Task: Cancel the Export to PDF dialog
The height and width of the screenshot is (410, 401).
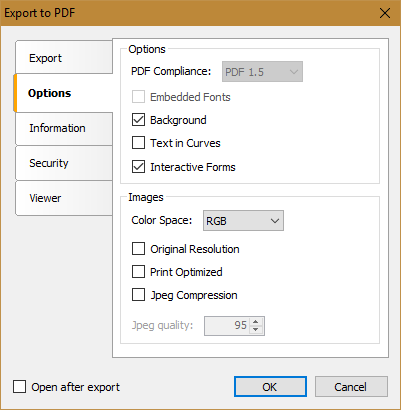Action: tap(351, 387)
